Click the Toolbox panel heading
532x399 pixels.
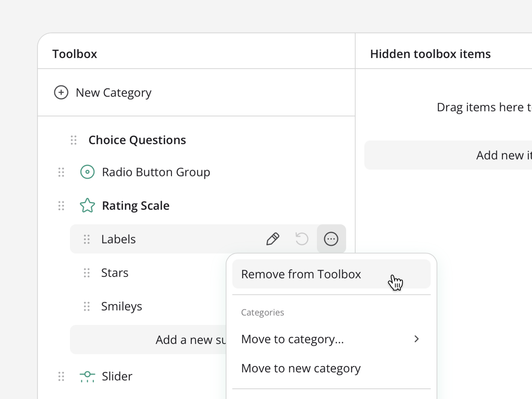[75, 54]
